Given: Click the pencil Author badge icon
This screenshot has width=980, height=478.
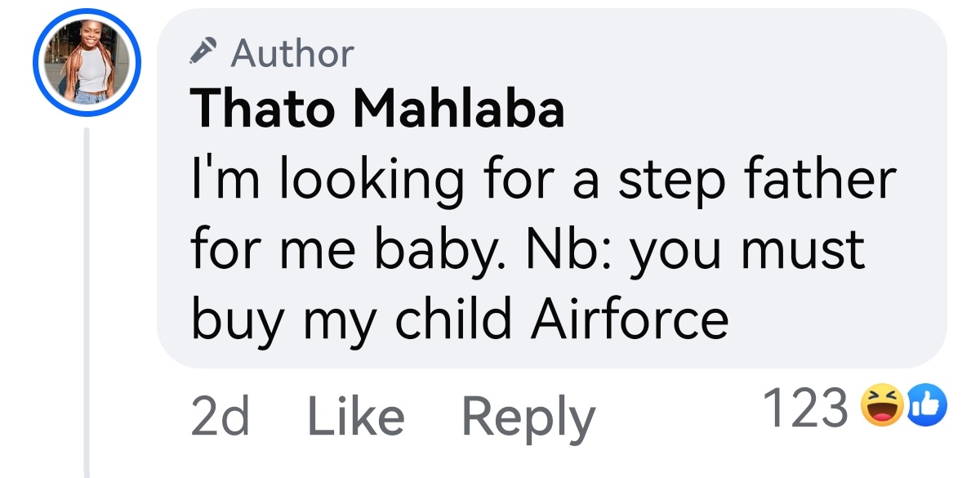Looking at the screenshot, I should coord(203,53).
